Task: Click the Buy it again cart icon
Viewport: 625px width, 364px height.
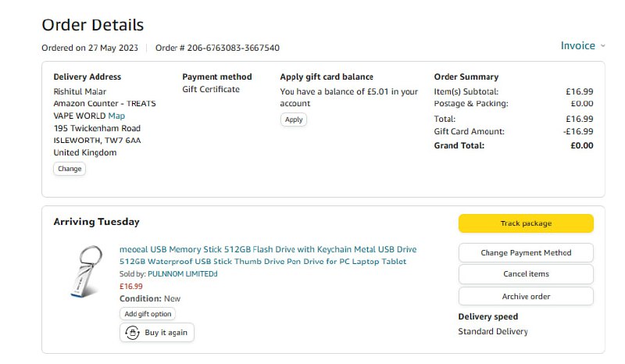Action: [x=133, y=333]
